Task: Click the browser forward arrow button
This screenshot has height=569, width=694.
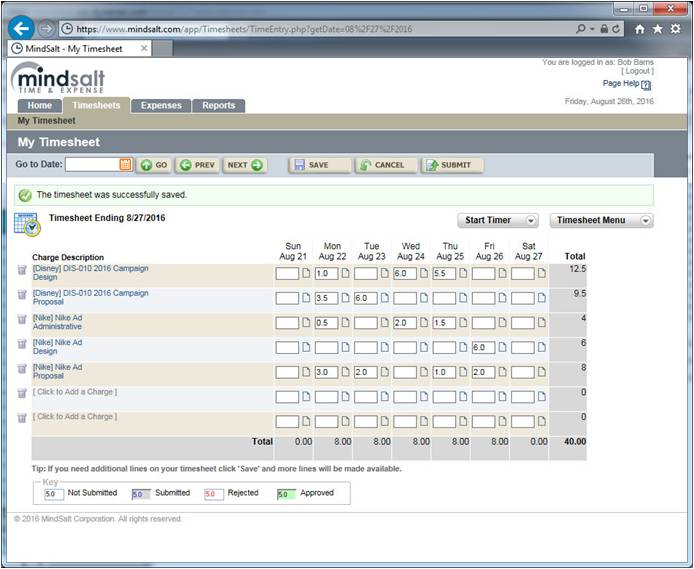Action: click(46, 29)
